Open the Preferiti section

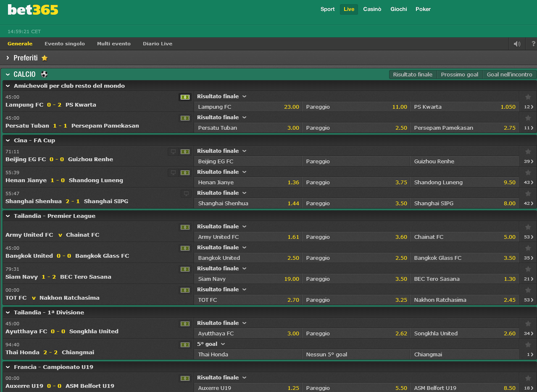pos(26,57)
